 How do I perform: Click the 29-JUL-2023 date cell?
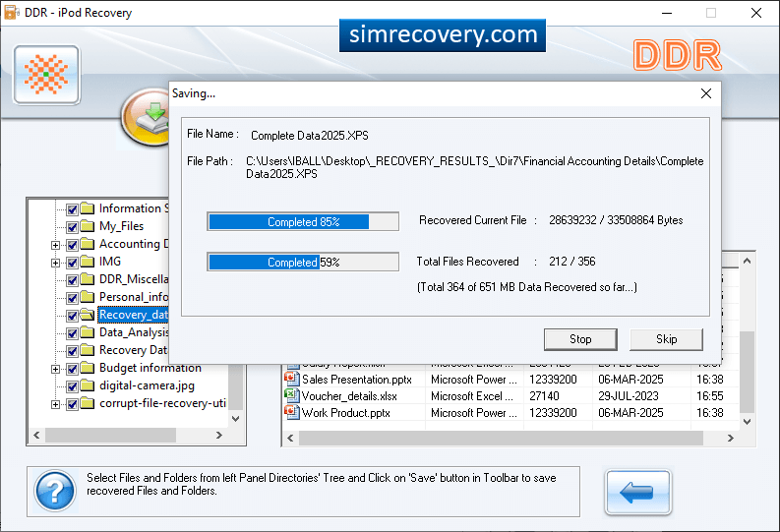(x=629, y=396)
